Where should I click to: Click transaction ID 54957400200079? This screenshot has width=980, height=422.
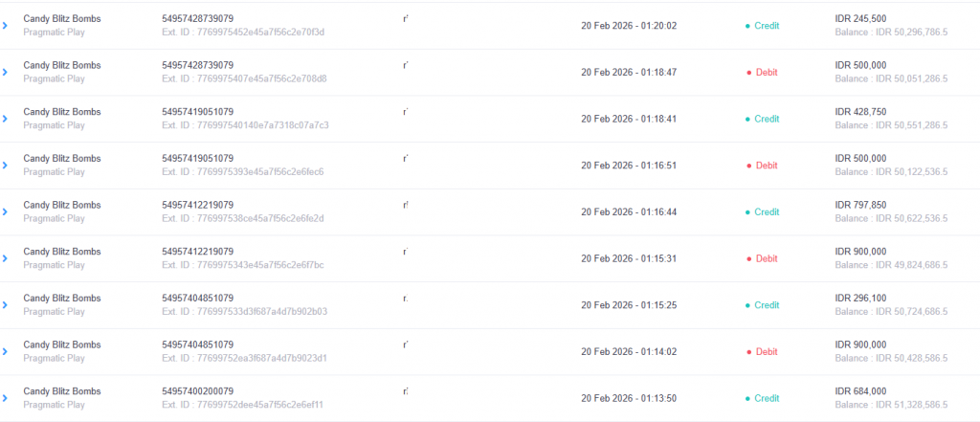(198, 391)
